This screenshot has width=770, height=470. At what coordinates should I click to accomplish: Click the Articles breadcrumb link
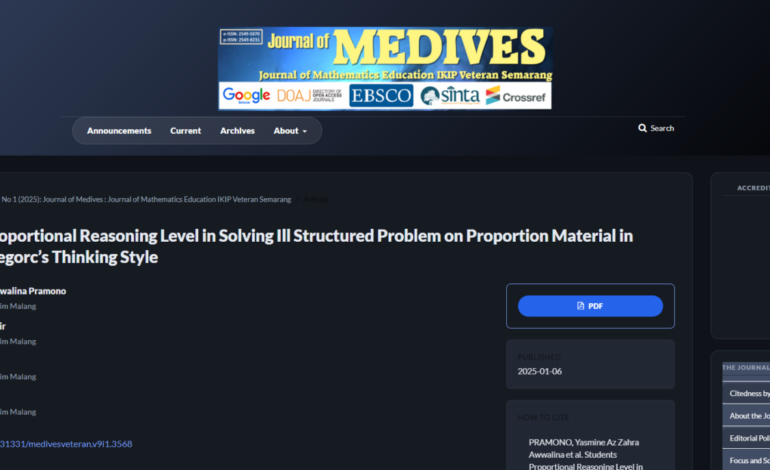316,199
